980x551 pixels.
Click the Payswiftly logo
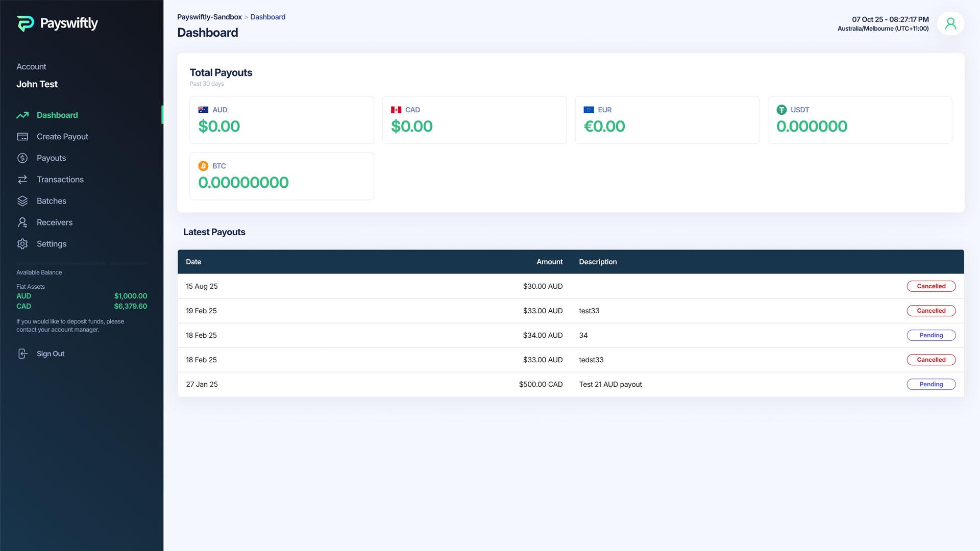coord(58,23)
